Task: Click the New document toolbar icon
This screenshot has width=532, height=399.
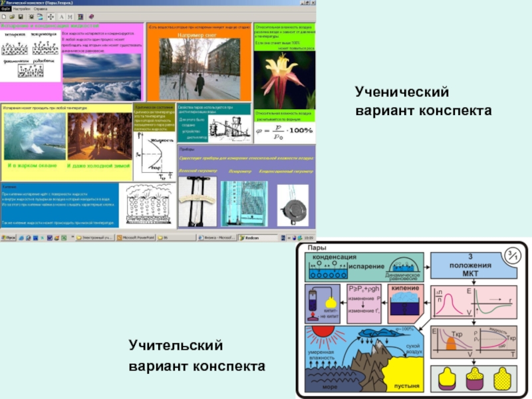Action: point(4,17)
